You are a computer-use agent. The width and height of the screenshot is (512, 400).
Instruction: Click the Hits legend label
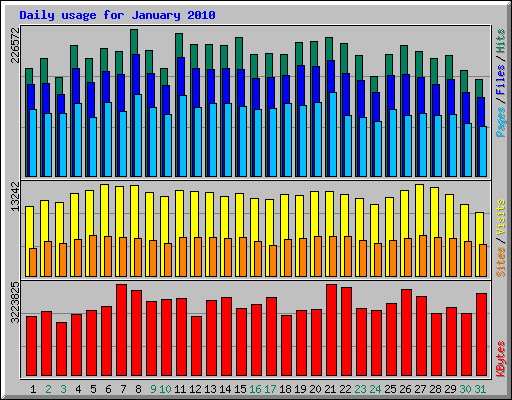coord(501,42)
